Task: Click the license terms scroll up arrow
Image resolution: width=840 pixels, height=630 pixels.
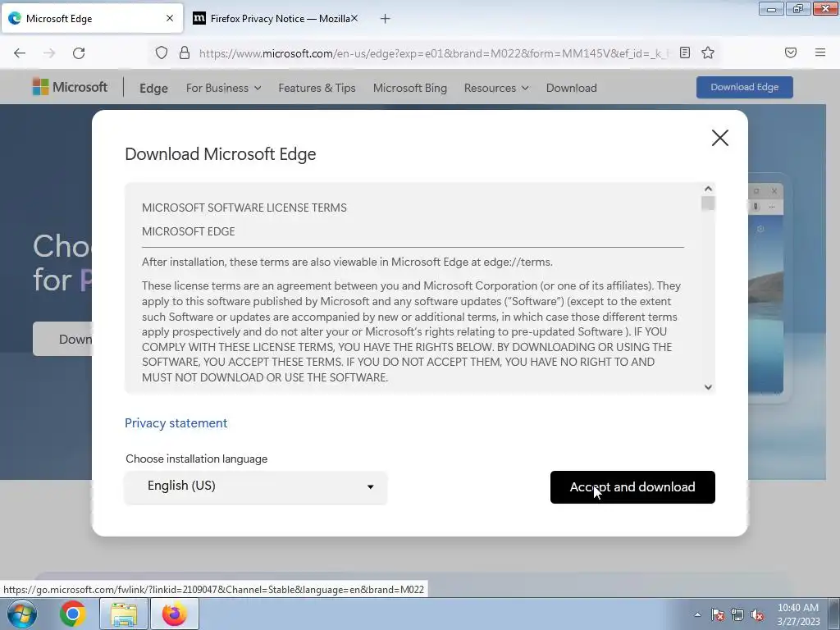Action: tap(708, 189)
